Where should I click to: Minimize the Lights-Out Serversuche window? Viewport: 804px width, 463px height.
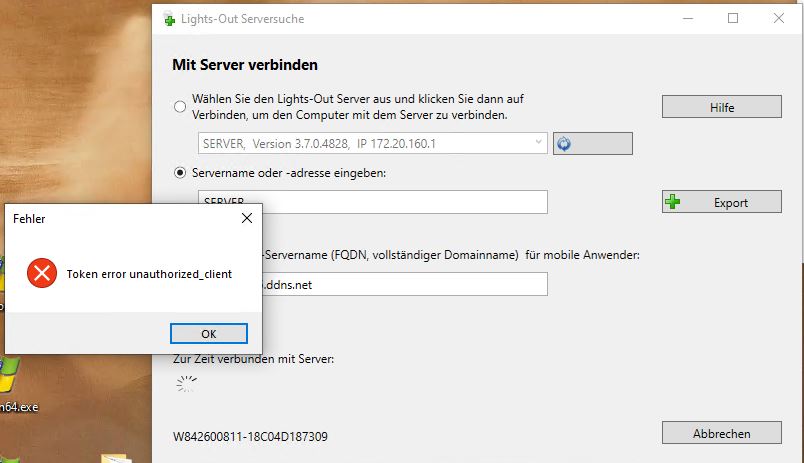click(687, 18)
